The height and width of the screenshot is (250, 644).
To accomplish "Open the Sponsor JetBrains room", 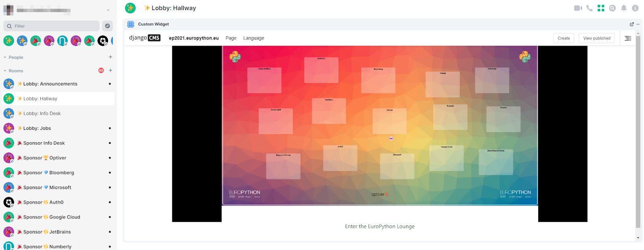I will pyautogui.click(x=59, y=232).
